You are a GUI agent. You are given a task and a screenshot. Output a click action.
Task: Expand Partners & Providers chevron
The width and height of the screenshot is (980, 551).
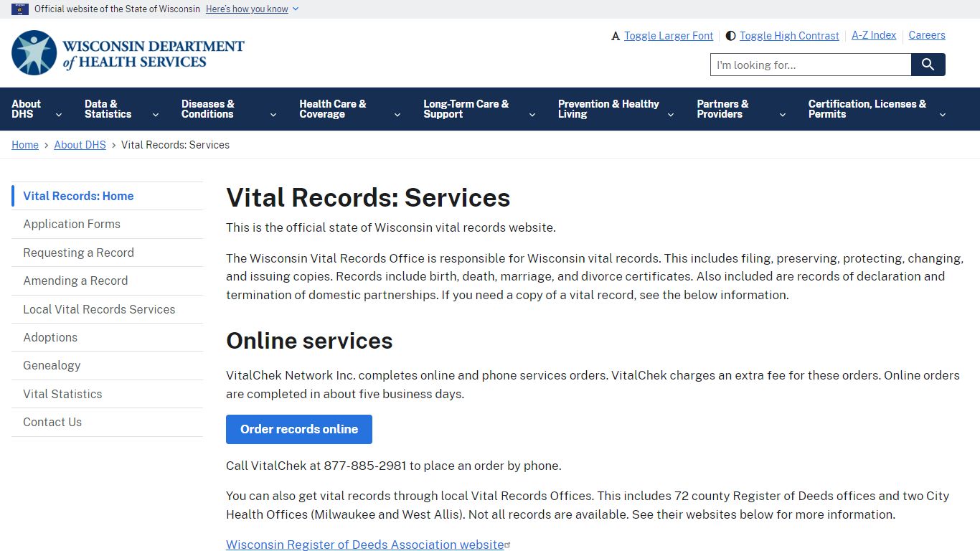[783, 115]
